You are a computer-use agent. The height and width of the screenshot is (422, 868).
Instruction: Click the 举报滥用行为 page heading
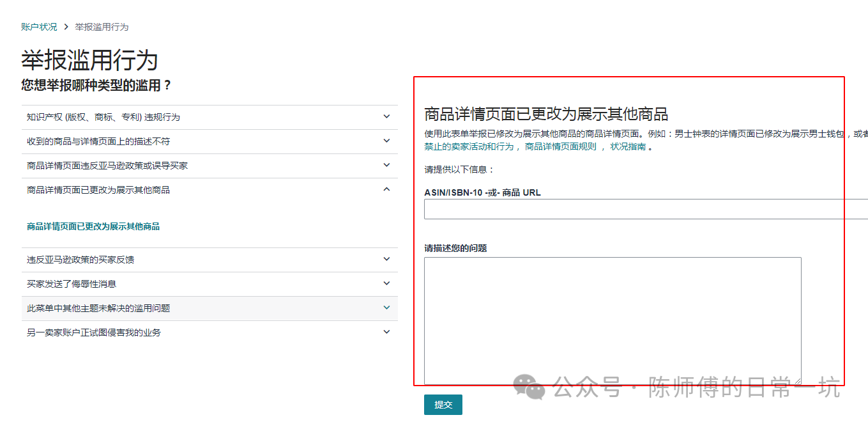tap(89, 61)
